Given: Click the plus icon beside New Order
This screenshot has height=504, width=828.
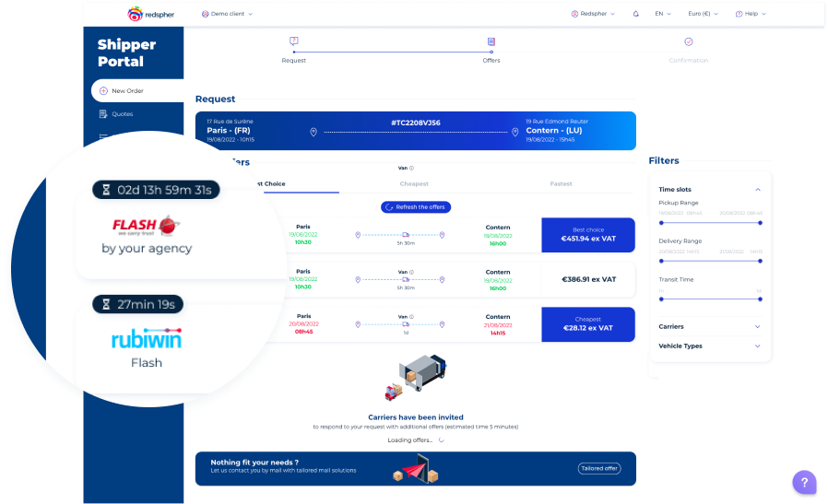Looking at the screenshot, I should [103, 91].
